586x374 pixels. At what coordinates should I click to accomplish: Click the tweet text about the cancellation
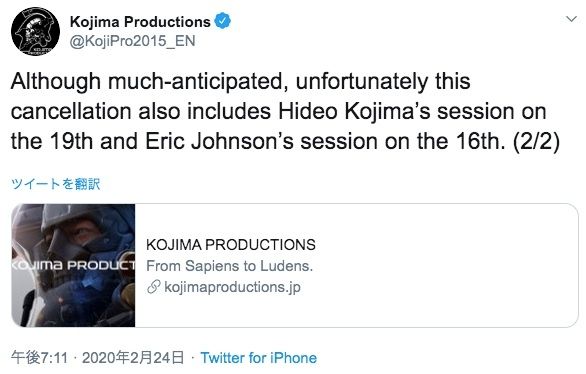285,111
